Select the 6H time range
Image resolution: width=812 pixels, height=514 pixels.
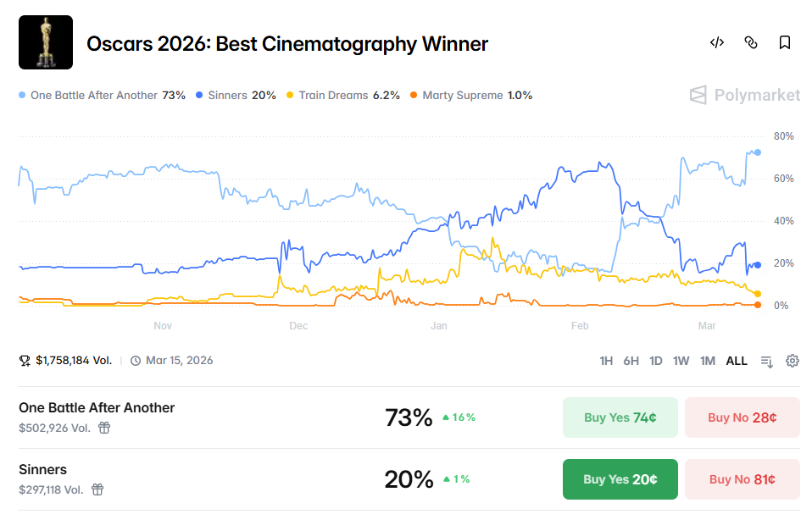pyautogui.click(x=631, y=361)
